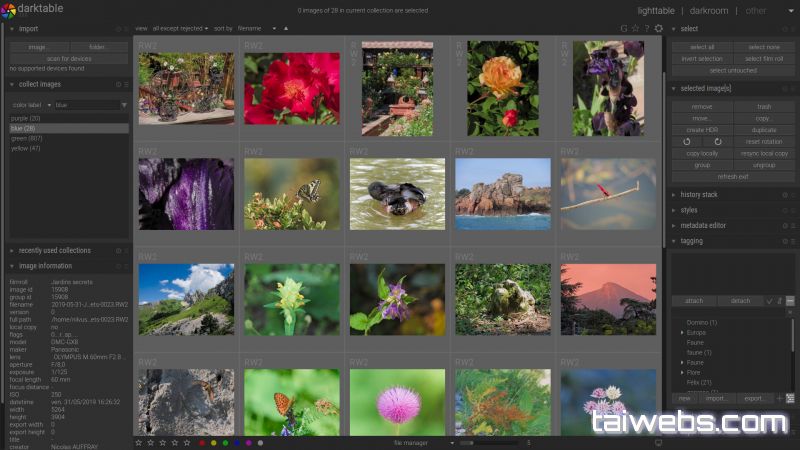Switch to the other views menu
This screenshot has width=800, height=450.
pyautogui.click(x=756, y=11)
